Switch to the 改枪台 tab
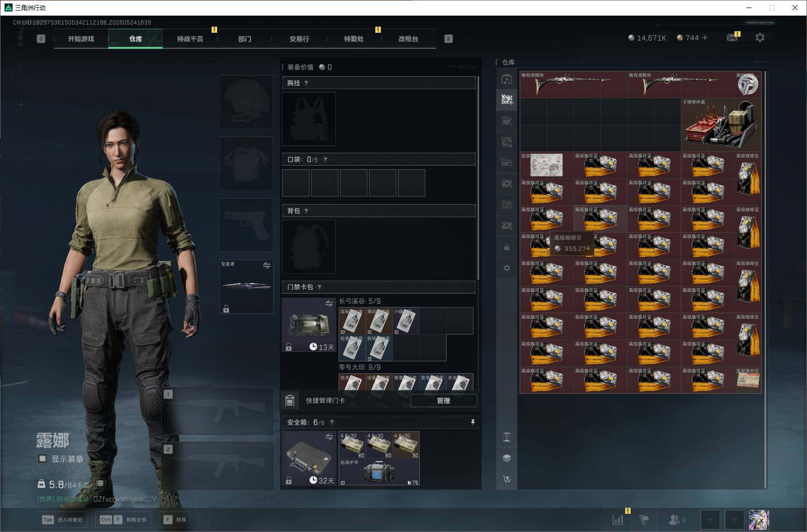This screenshot has height=532, width=807. tap(408, 39)
